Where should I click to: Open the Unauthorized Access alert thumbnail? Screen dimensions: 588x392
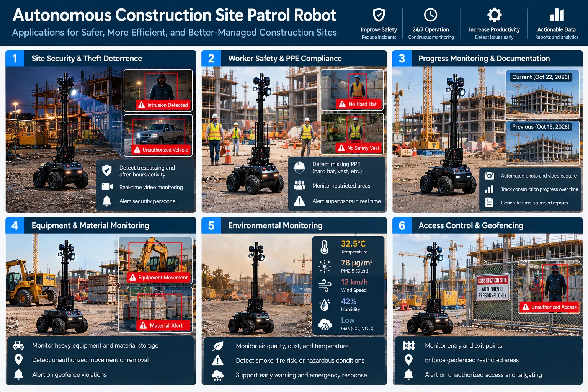[549, 287]
